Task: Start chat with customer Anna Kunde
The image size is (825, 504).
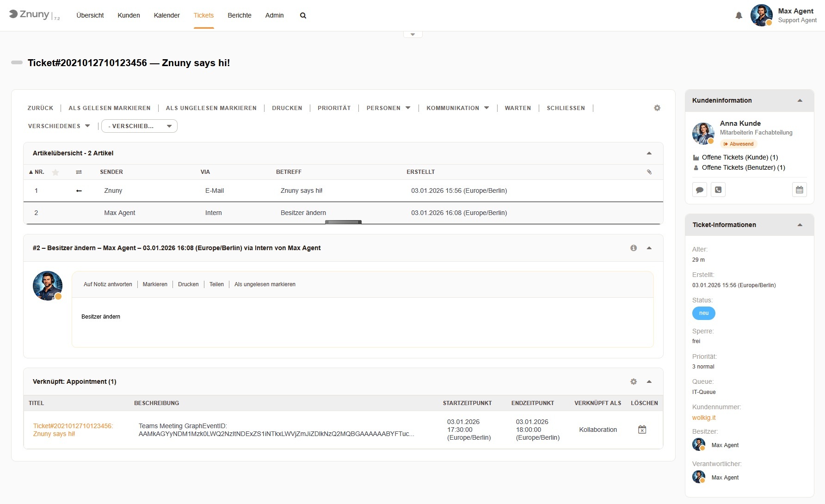Action: pyautogui.click(x=699, y=190)
